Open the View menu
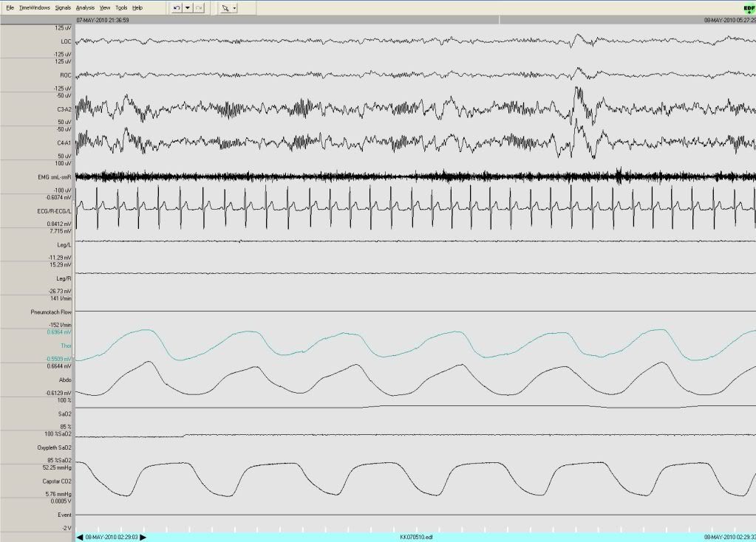Image resolution: width=756 pixels, height=542 pixels. click(105, 7)
